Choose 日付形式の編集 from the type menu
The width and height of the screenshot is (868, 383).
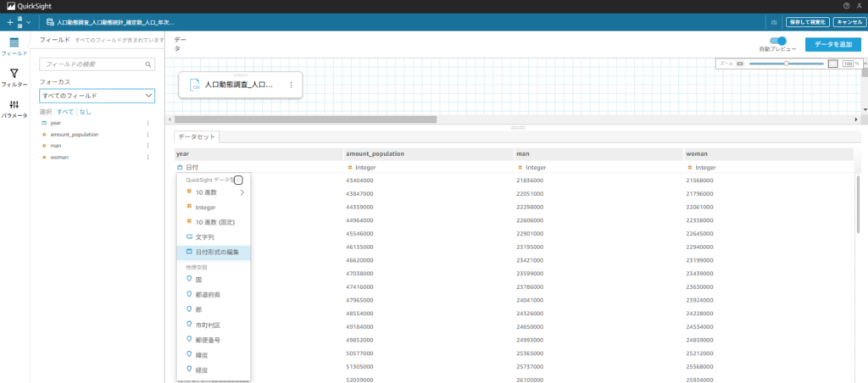pyautogui.click(x=217, y=252)
